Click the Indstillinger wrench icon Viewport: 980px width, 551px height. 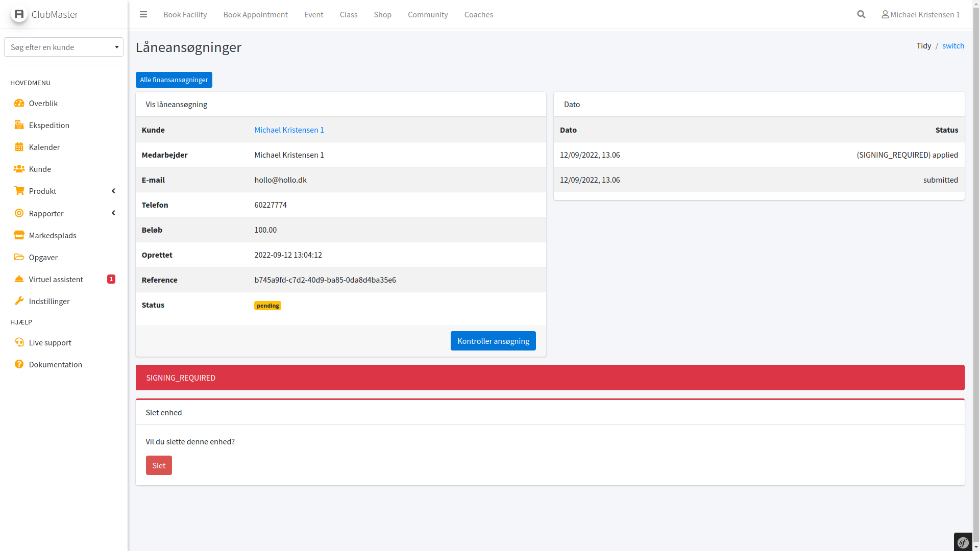pyautogui.click(x=19, y=301)
